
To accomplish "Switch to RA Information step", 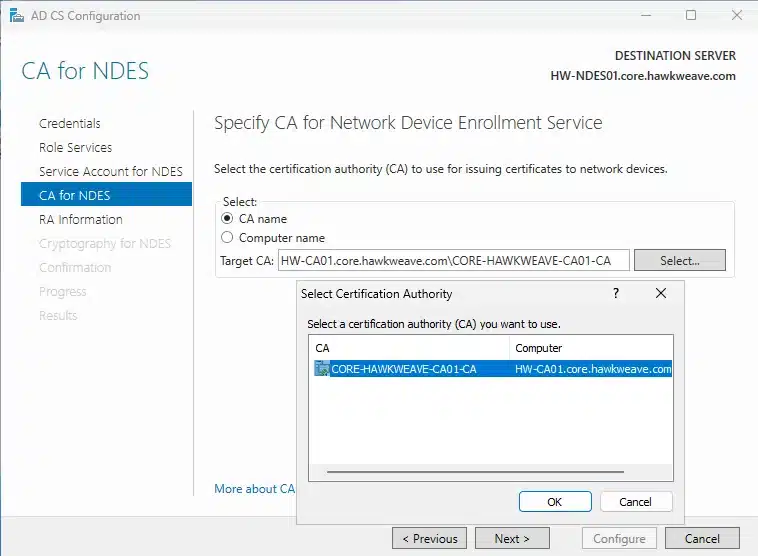I will 81,219.
